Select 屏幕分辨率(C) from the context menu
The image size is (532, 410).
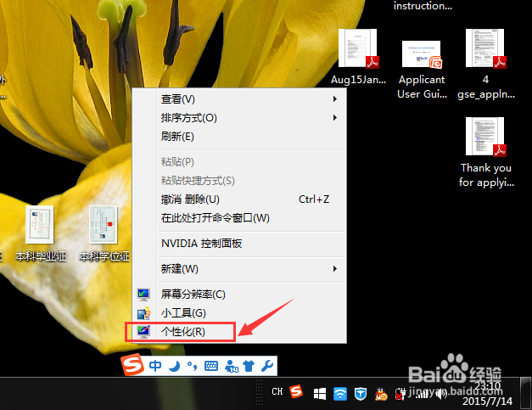(x=239, y=295)
